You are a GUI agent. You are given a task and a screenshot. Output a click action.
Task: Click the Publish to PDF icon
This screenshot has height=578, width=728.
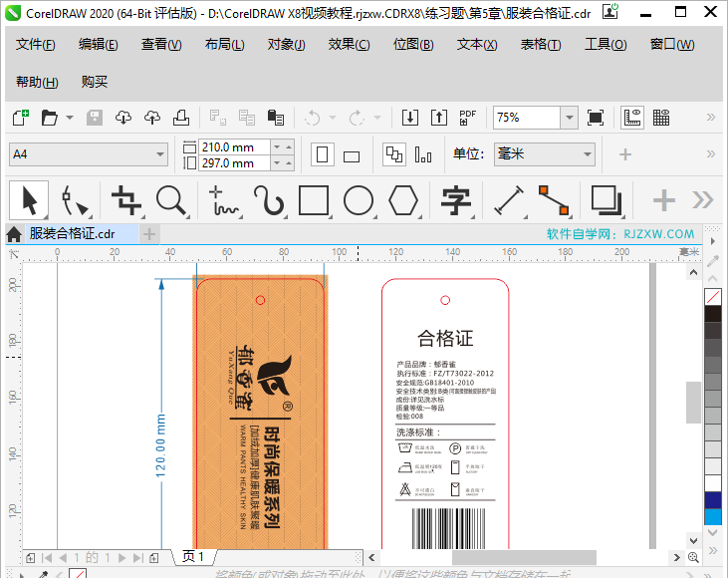coord(467,118)
